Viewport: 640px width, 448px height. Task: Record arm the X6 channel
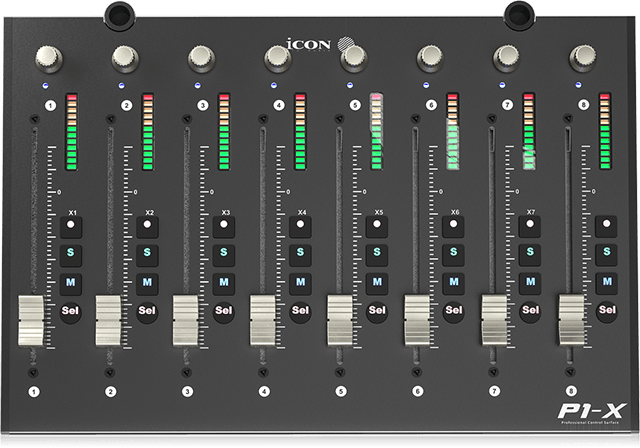[453, 226]
